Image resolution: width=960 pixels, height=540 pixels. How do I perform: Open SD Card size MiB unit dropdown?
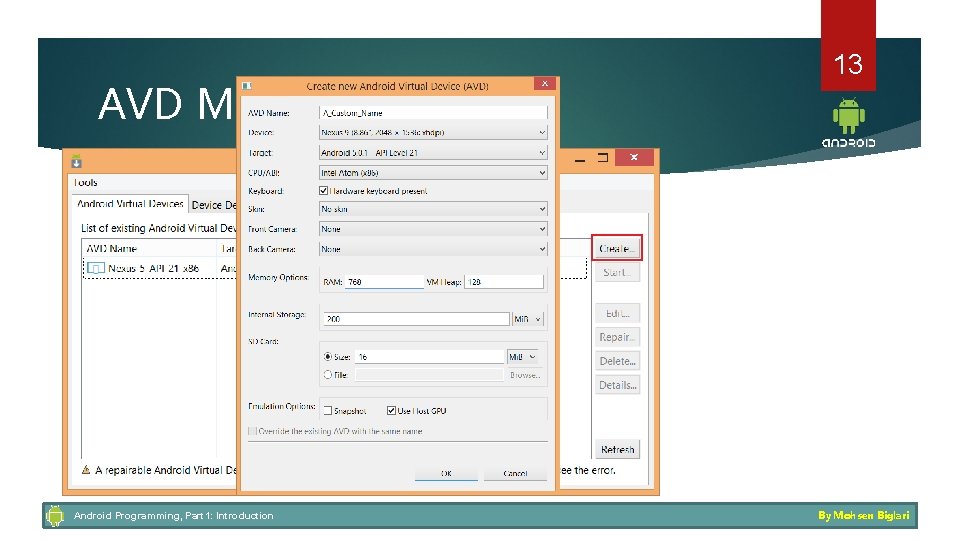click(522, 356)
